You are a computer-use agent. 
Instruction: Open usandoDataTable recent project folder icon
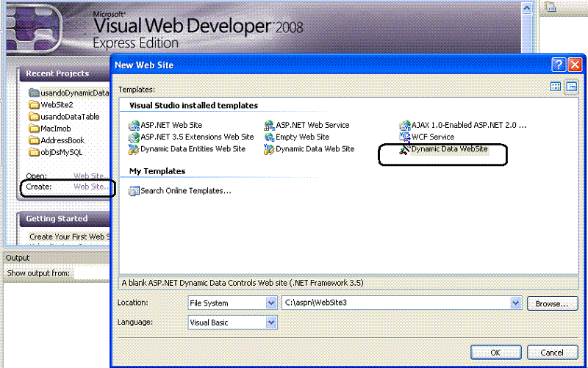coord(34,117)
